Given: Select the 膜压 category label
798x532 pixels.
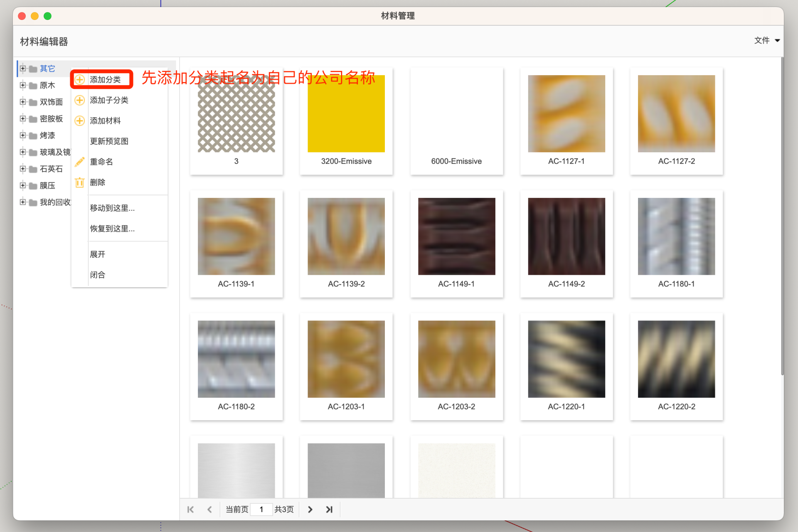Looking at the screenshot, I should coord(47,185).
